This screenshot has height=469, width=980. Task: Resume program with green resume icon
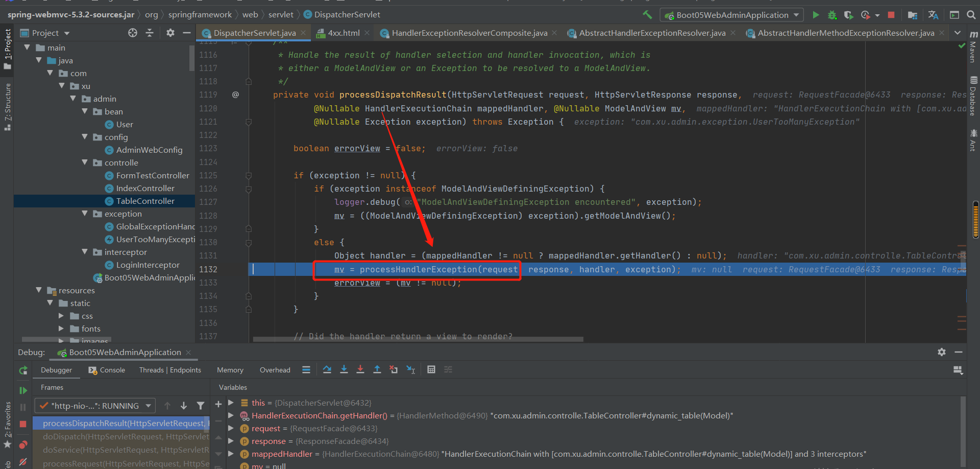click(23, 390)
